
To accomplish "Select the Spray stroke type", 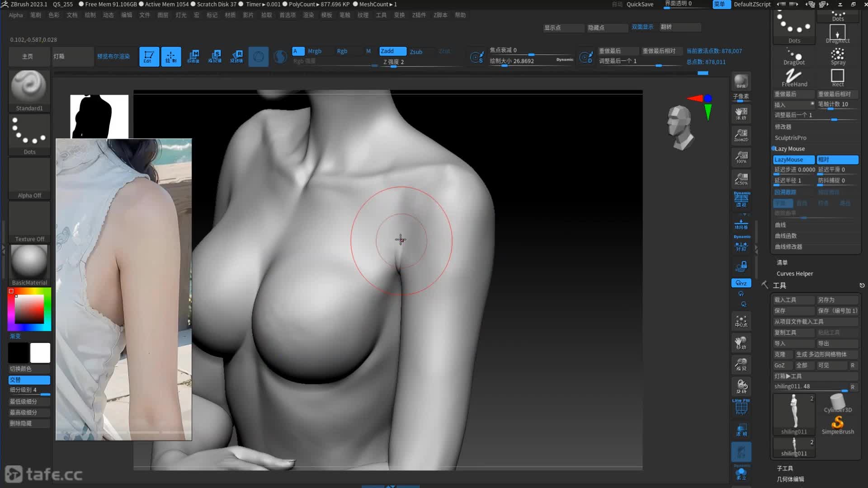I will (x=838, y=56).
